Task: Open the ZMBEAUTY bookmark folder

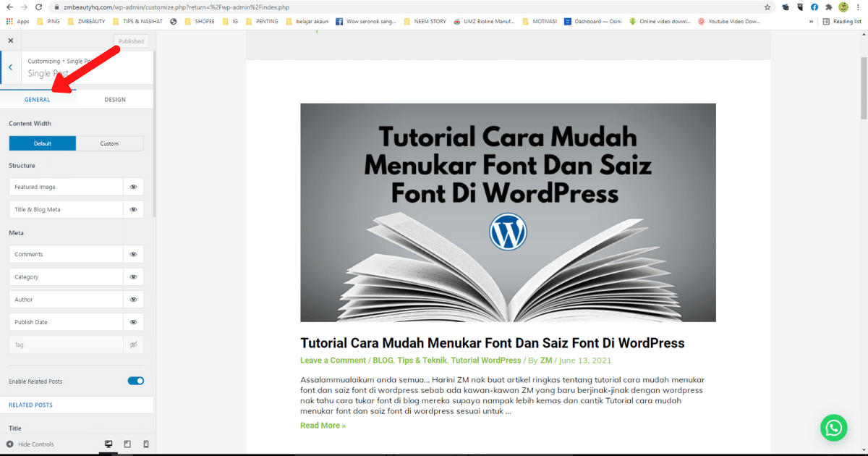Action: tap(87, 21)
